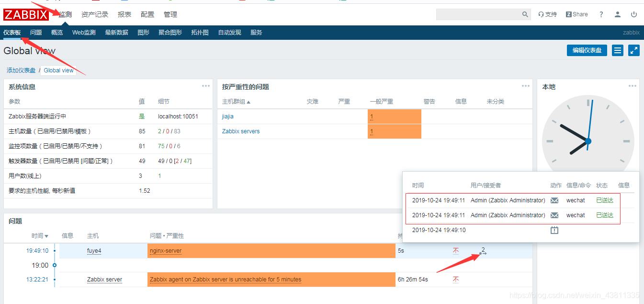Open the 配置 top menu
Image resolution: width=644 pixels, height=304 pixels.
[x=147, y=14]
